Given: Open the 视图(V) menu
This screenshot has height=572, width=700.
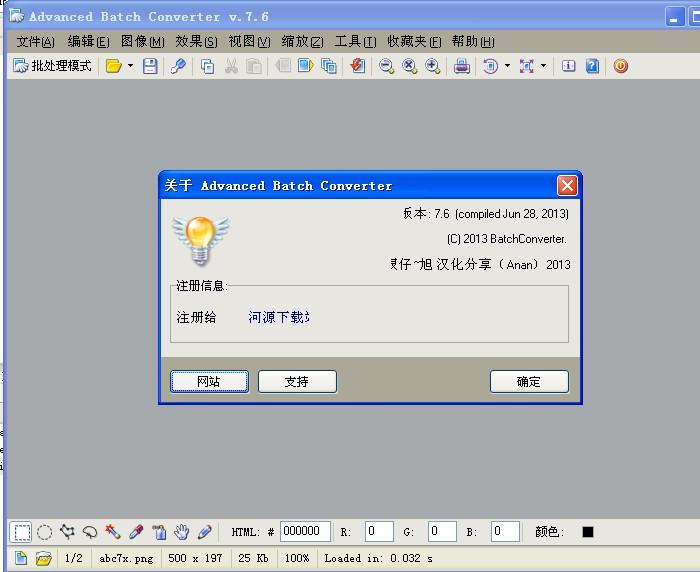Looking at the screenshot, I should point(250,42).
